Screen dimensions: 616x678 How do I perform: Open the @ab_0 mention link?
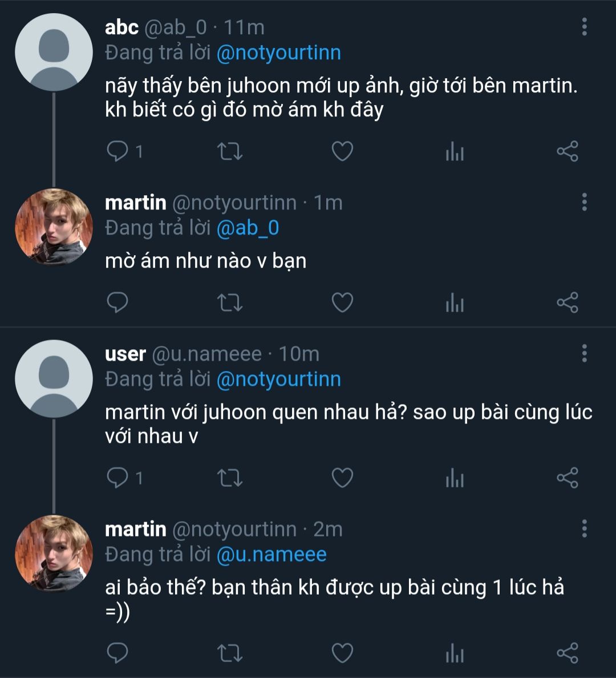pyautogui.click(x=248, y=228)
